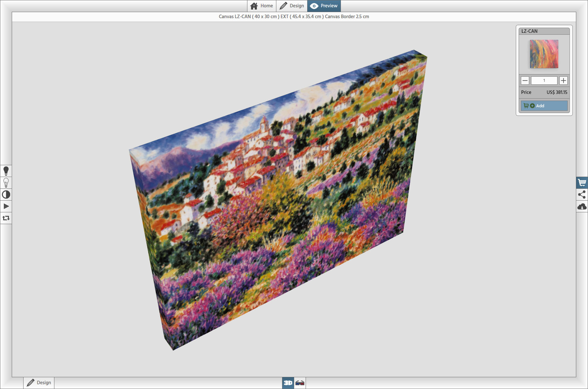Switch to the Home tab
588x389 pixels.
point(261,6)
